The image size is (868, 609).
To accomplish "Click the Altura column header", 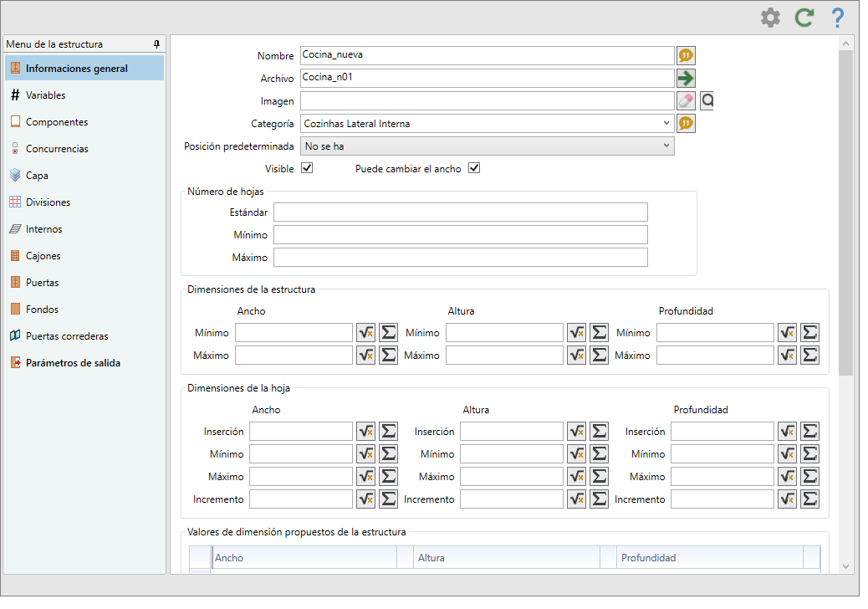I will (x=508, y=557).
